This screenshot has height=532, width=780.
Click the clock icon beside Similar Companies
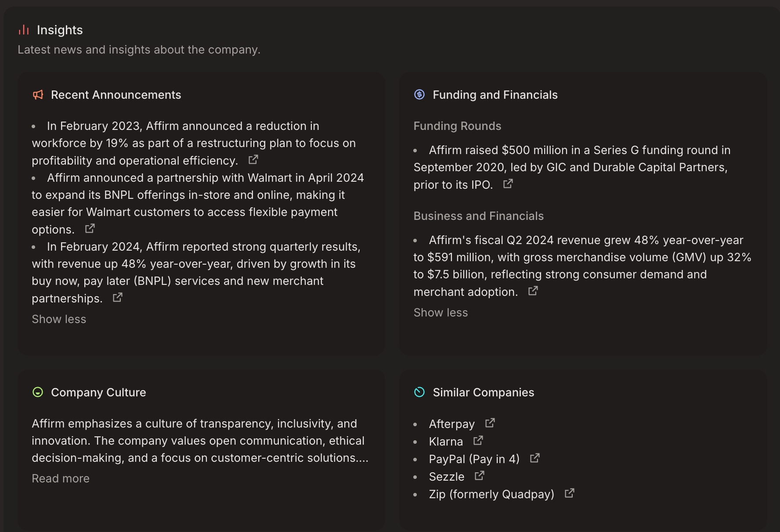pyautogui.click(x=419, y=392)
